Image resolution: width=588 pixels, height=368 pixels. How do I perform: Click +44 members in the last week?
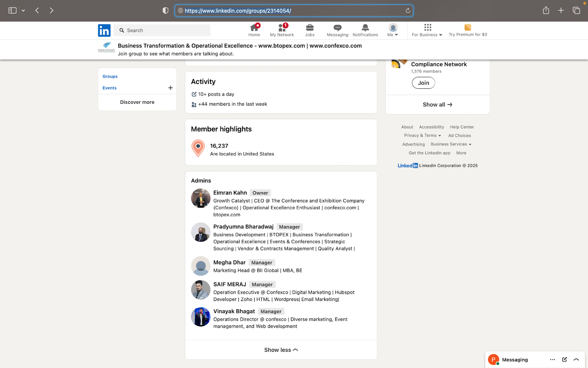[x=233, y=104]
